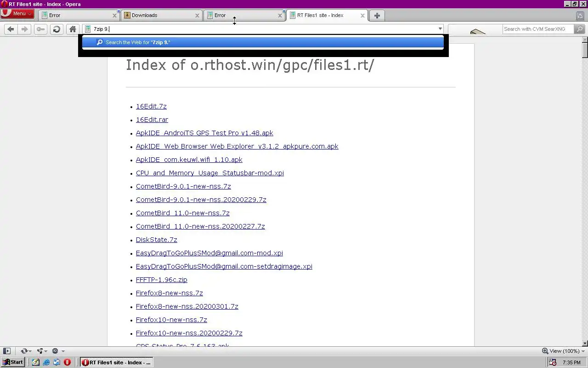Open Firefox8-new-nss.7z link

pos(170,293)
